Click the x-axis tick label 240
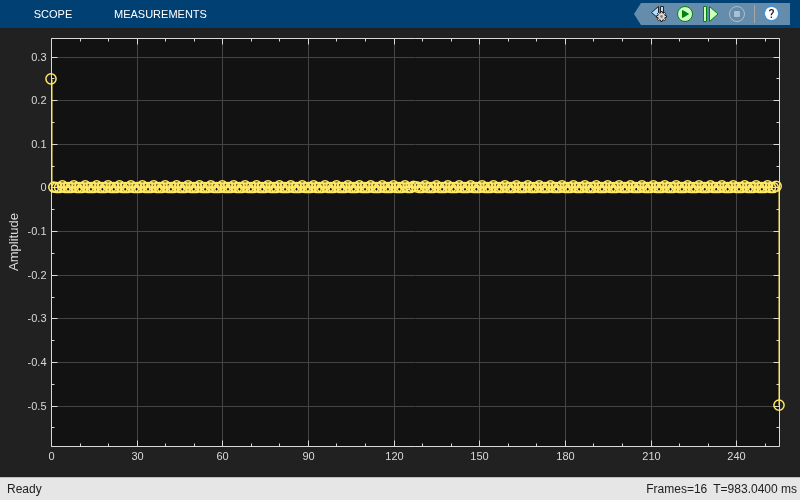 (736, 456)
